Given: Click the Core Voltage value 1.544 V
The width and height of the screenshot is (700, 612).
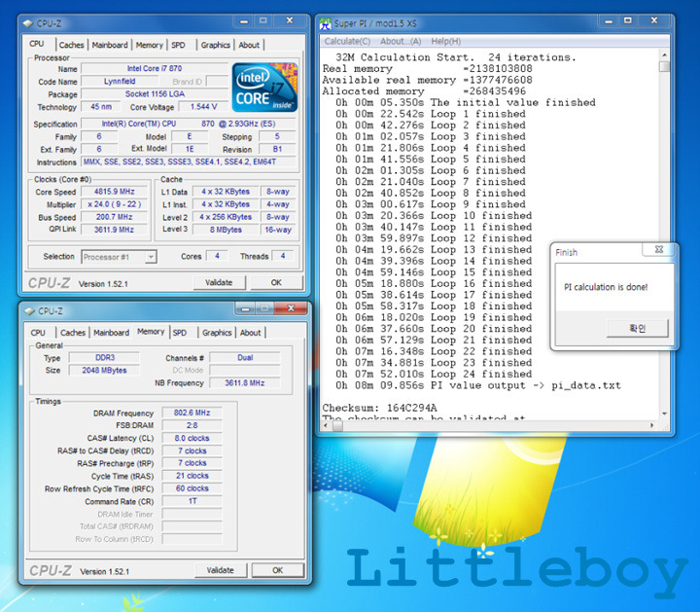Looking at the screenshot, I should click(203, 107).
